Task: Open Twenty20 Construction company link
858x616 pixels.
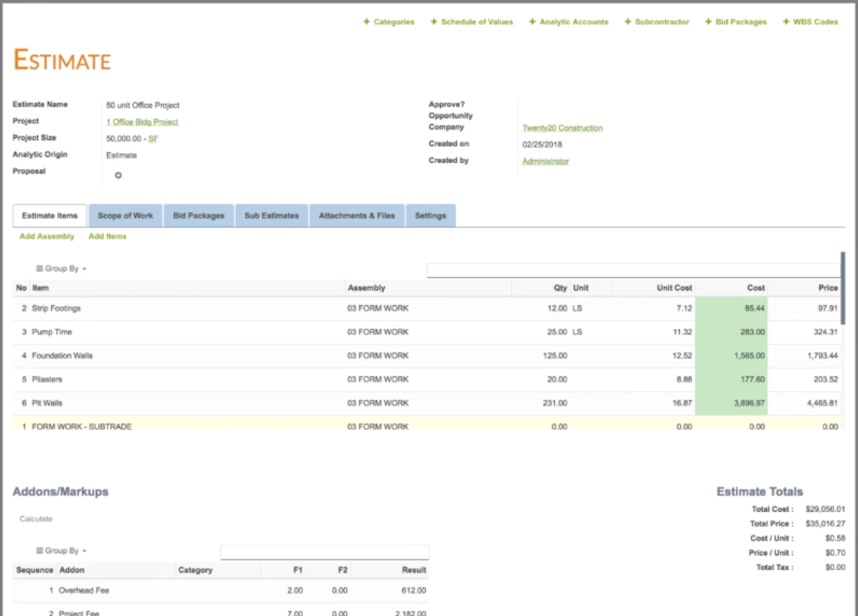Action: [562, 128]
